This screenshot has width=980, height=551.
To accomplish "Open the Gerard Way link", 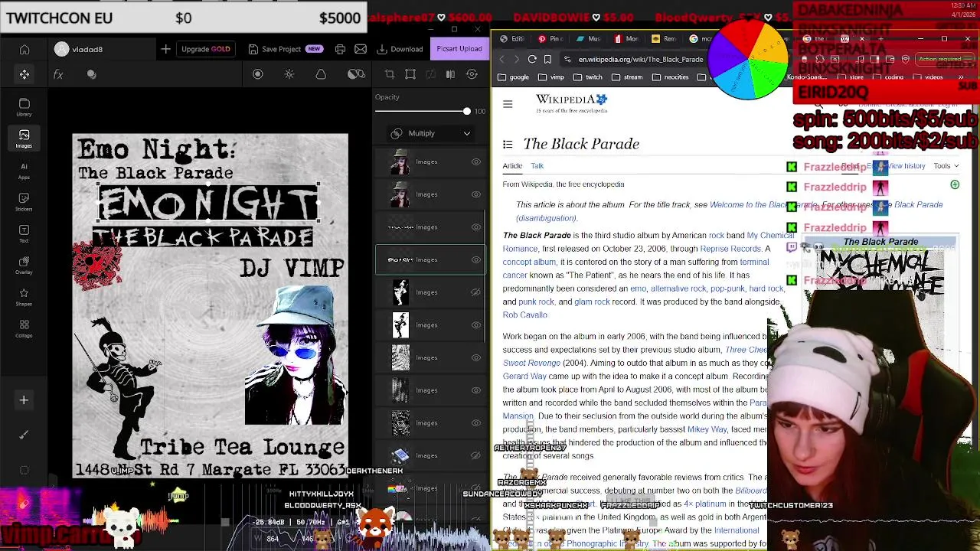I will point(524,377).
